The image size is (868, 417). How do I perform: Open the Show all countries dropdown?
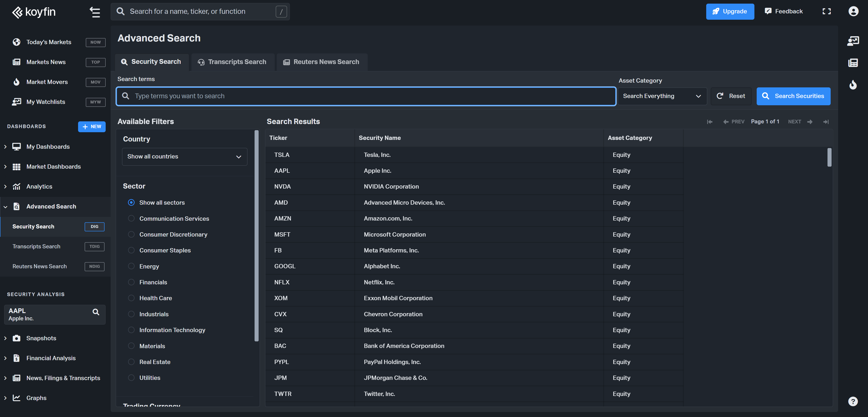(184, 157)
